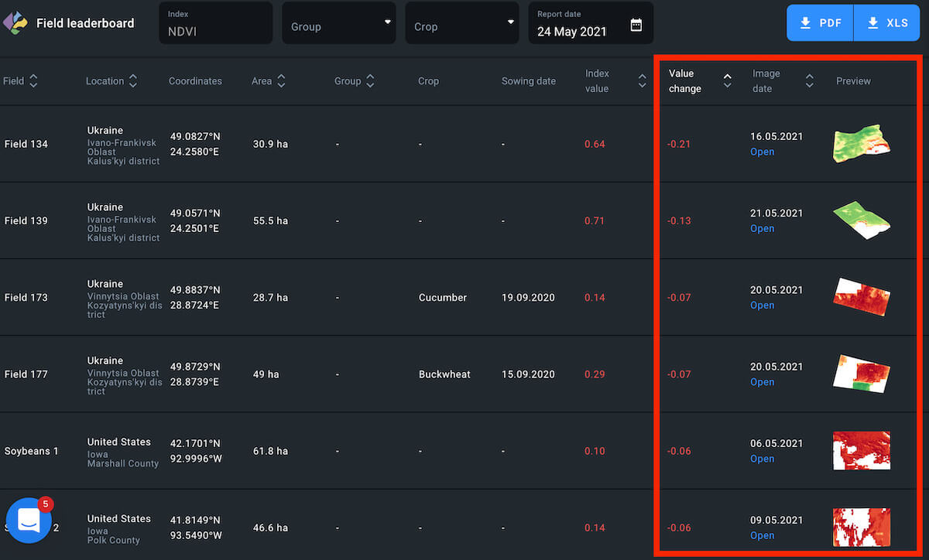Image resolution: width=929 pixels, height=560 pixels.
Task: Click the Soybeans 1 NDVI preview image
Action: click(x=861, y=450)
